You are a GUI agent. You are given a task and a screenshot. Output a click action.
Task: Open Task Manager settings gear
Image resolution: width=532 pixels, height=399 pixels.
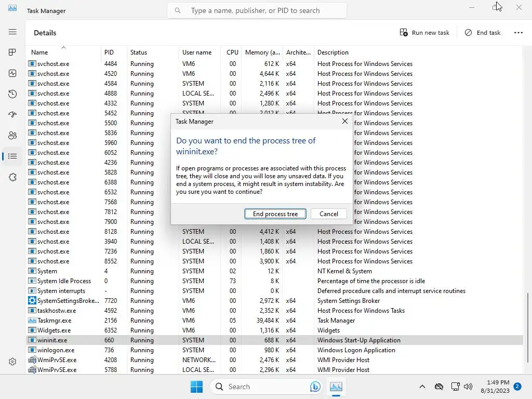[12, 362]
